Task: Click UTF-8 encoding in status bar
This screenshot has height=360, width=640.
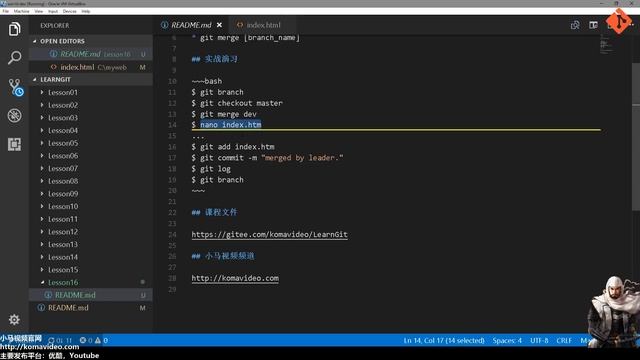Action: 539,340
